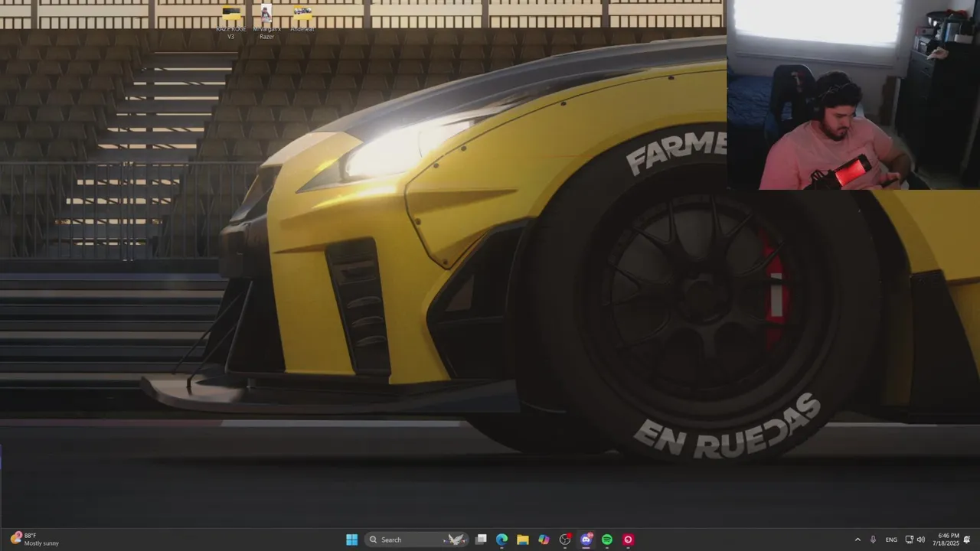This screenshot has width=980, height=551.
Task: Open the Copilot app in taskbar
Action: tap(544, 540)
